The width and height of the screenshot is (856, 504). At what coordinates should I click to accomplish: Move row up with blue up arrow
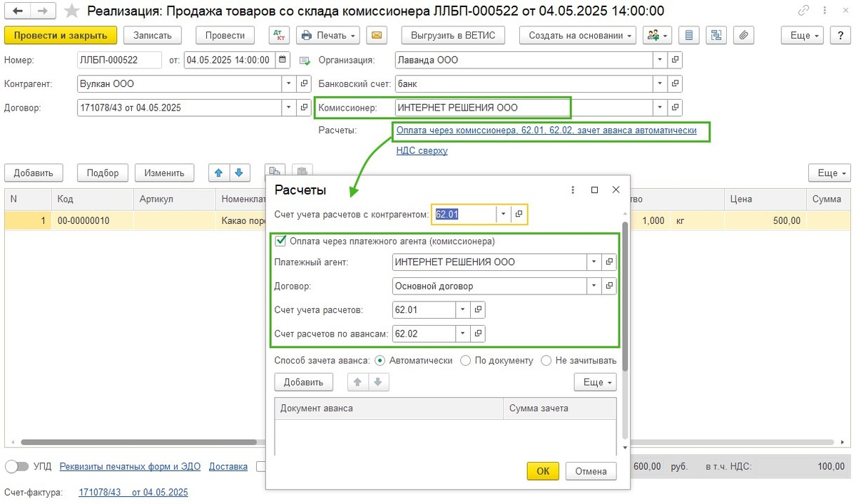(x=219, y=173)
